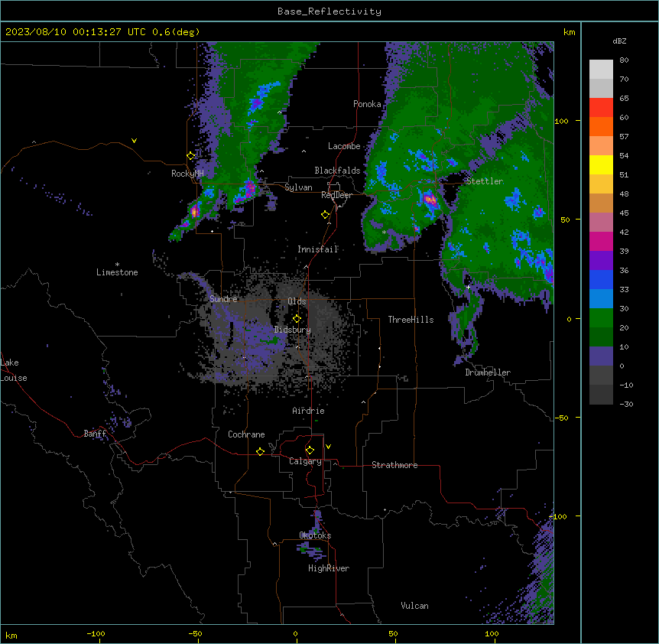Image resolution: width=659 pixels, height=644 pixels.
Task: Pick the blue swatch between 36 and 33 dBZ
Action: [x=601, y=279]
